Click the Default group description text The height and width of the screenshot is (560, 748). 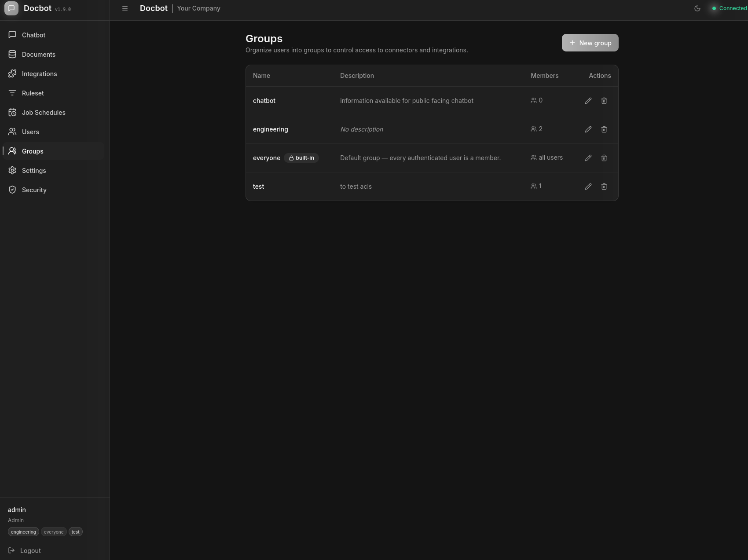(x=420, y=158)
